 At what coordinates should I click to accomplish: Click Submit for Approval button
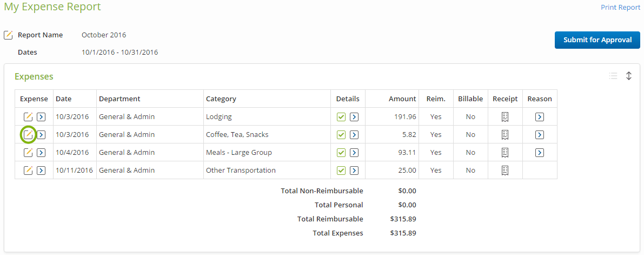(x=597, y=40)
